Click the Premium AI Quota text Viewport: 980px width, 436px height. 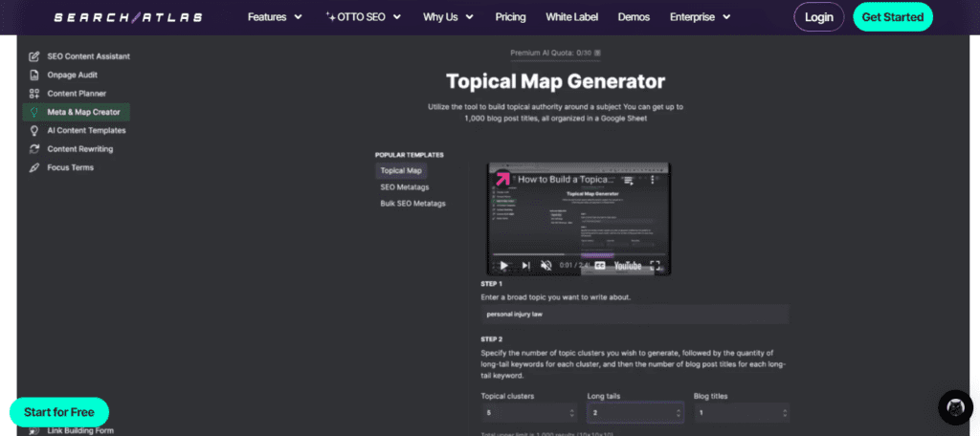point(550,54)
